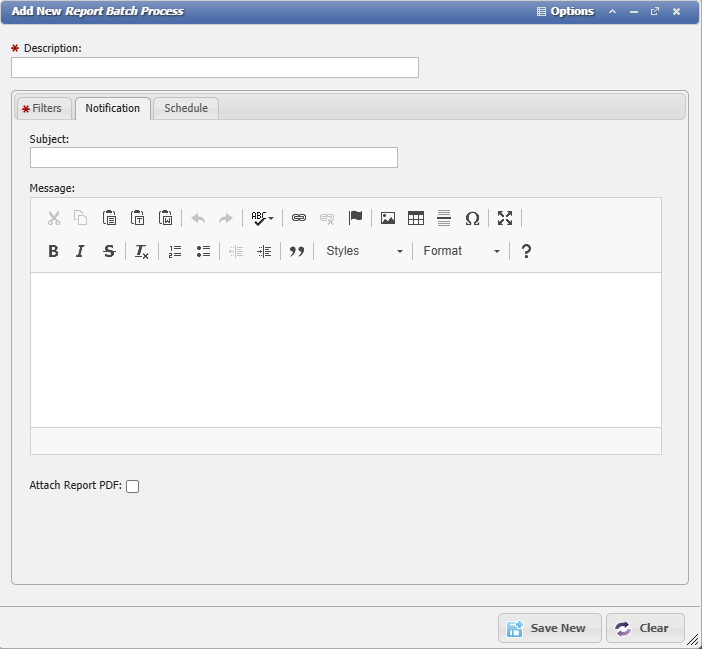The width and height of the screenshot is (702, 649).
Task: Insert a link using the link icon
Action: coord(298,218)
